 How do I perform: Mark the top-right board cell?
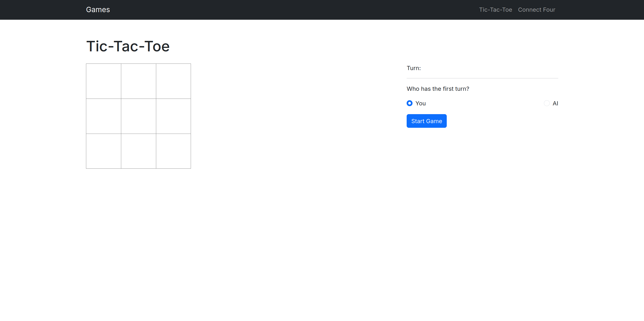(173, 81)
